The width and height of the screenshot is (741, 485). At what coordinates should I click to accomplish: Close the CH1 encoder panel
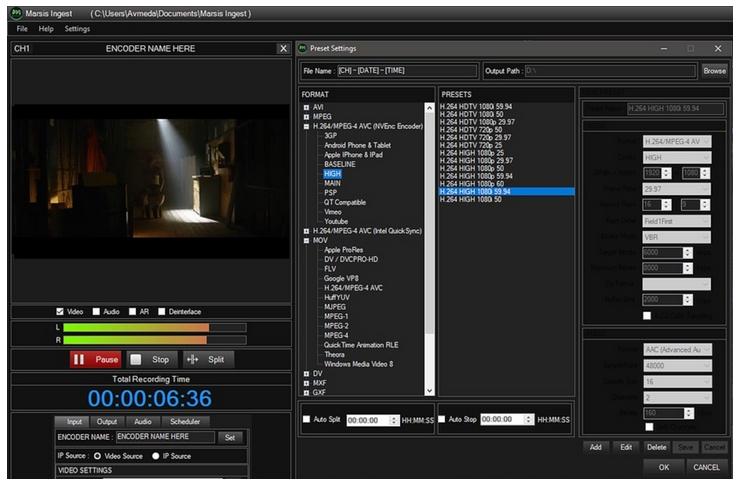(x=282, y=49)
